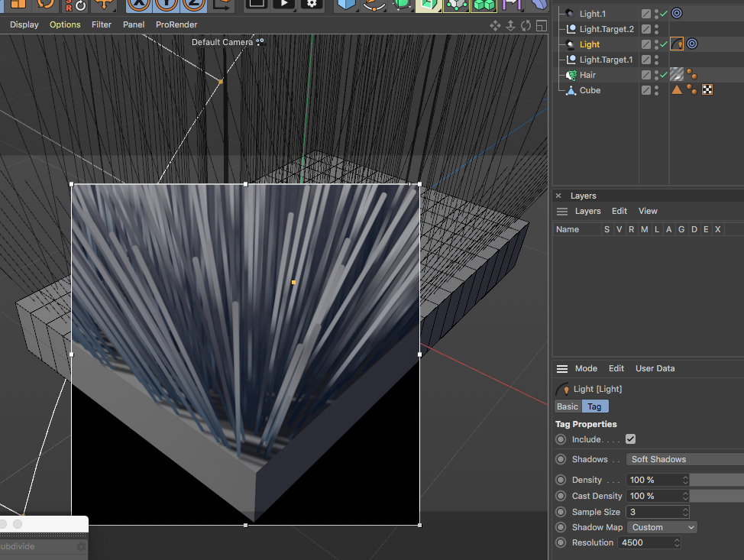Click the viewport pan camera icon

pos(495,25)
